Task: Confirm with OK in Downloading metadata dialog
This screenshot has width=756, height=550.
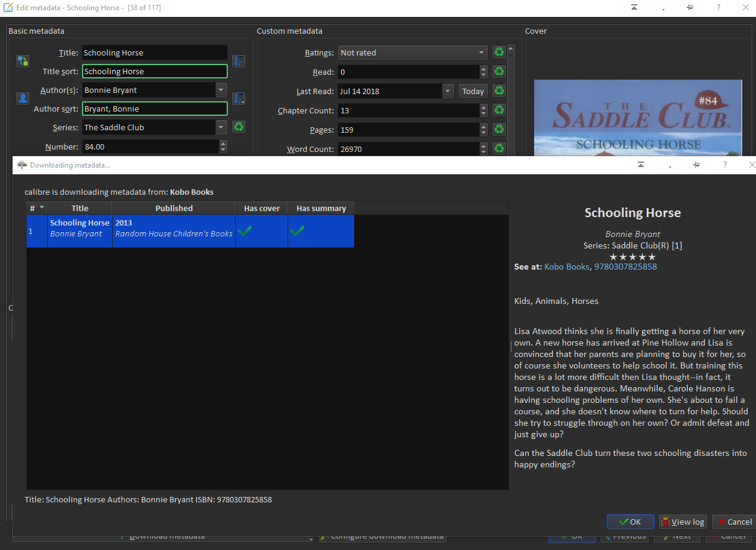Action: (x=631, y=522)
